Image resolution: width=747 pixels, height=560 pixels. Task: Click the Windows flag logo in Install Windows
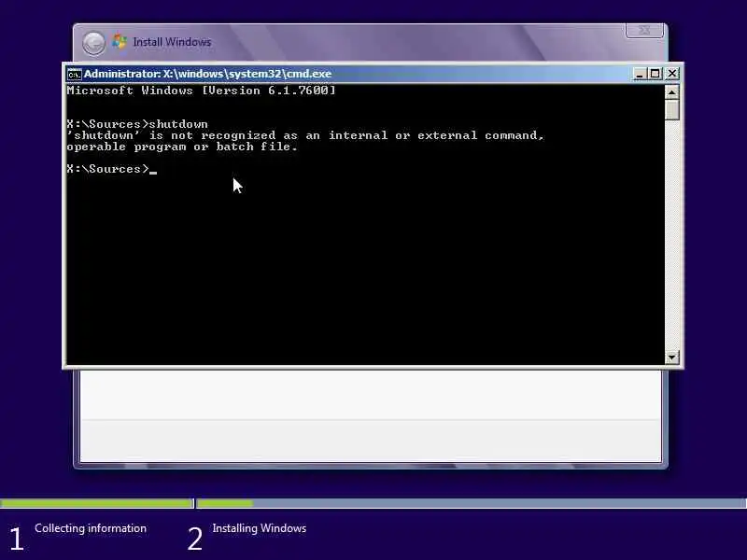point(120,42)
